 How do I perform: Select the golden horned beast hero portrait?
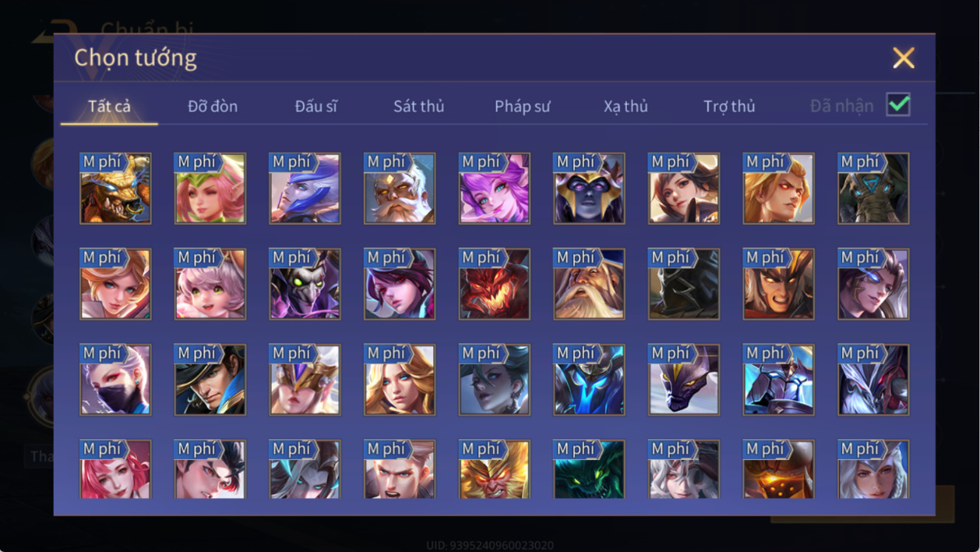pos(115,189)
